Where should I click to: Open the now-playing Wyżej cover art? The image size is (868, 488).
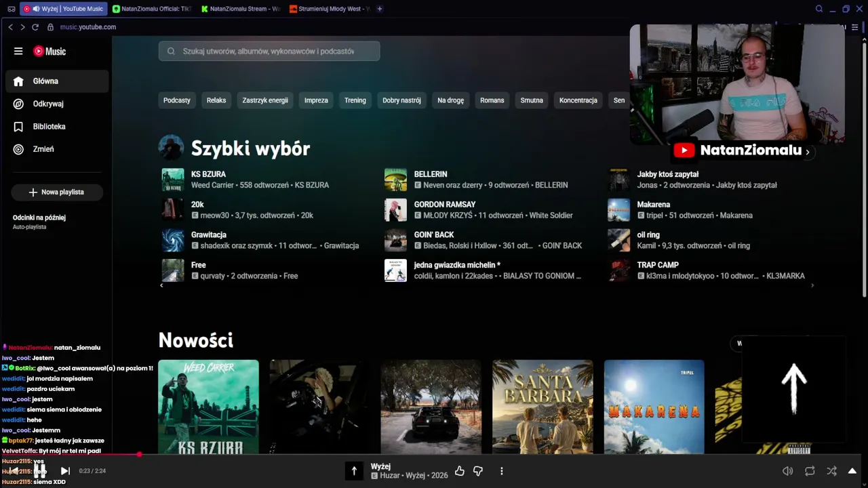pyautogui.click(x=354, y=471)
